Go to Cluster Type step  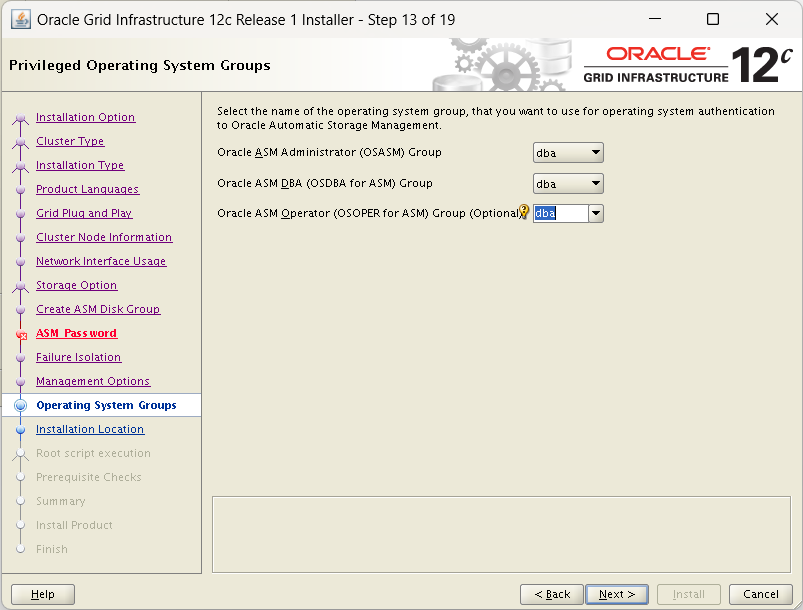[70, 141]
